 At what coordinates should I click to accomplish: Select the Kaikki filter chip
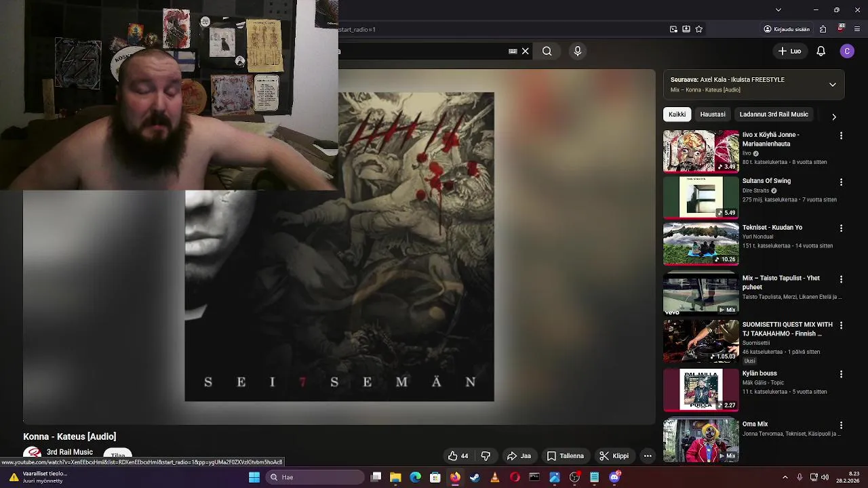[677, 115]
